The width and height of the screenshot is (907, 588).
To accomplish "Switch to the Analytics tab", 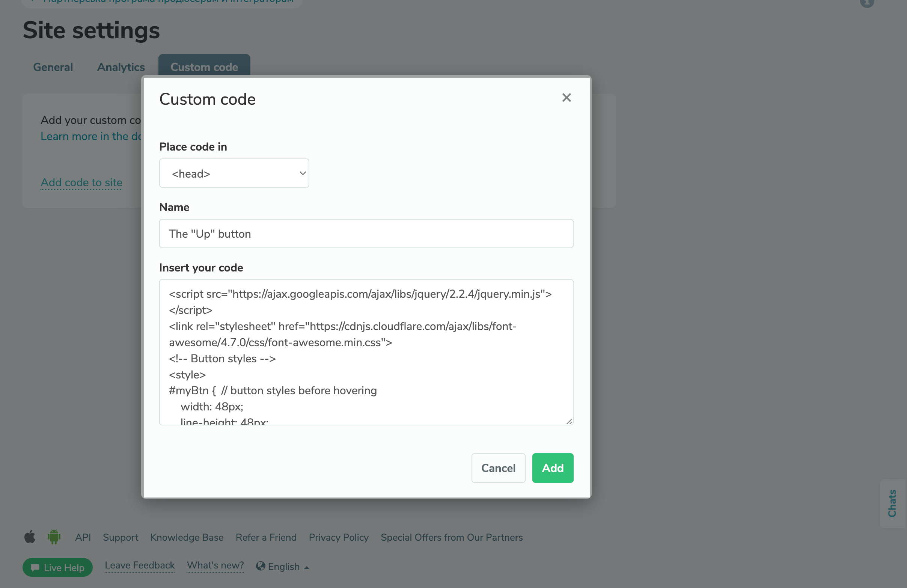I will [x=121, y=67].
